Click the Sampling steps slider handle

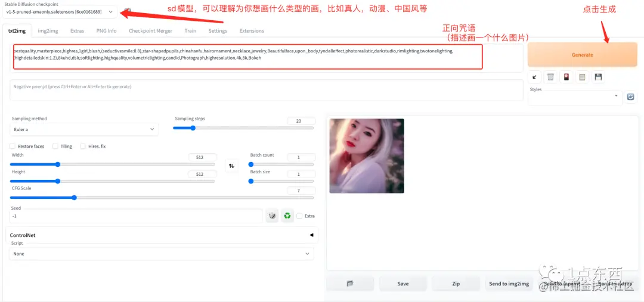193,127
